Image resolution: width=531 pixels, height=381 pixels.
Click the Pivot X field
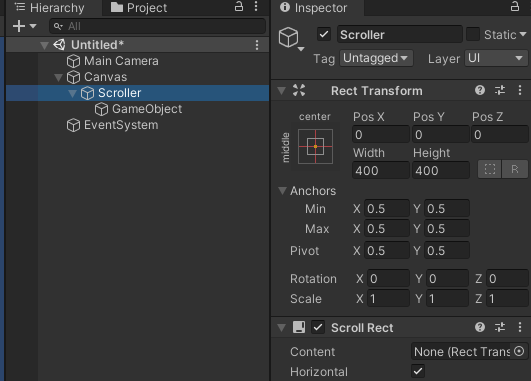(x=387, y=250)
